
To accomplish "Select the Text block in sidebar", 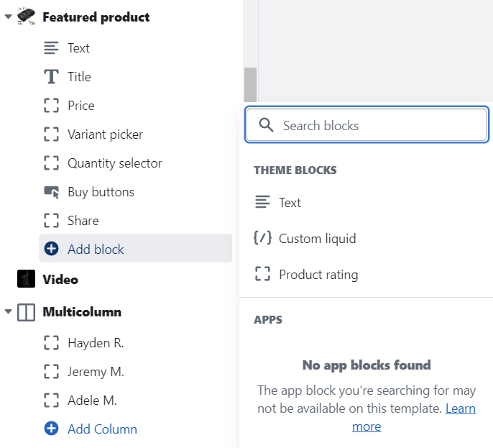I will click(78, 48).
